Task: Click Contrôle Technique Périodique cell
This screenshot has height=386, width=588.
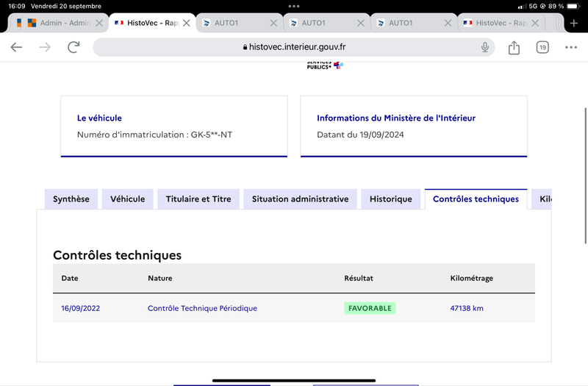Action: pyautogui.click(x=203, y=308)
